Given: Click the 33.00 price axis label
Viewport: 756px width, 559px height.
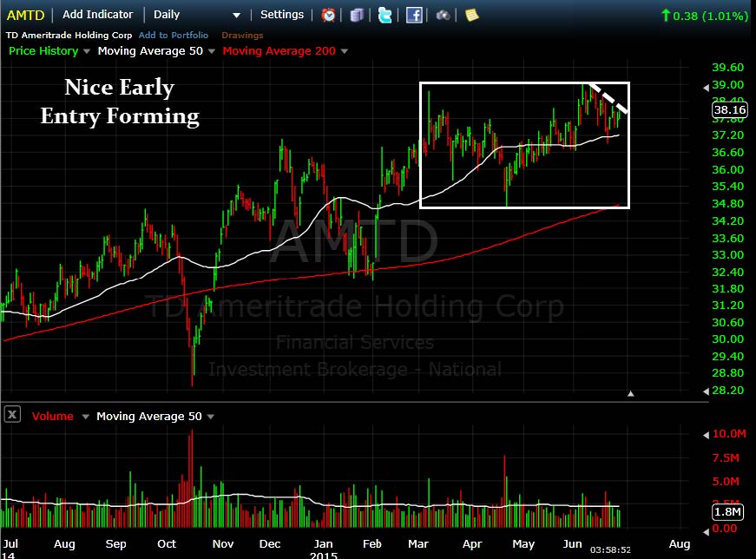Looking at the screenshot, I should tap(728, 254).
